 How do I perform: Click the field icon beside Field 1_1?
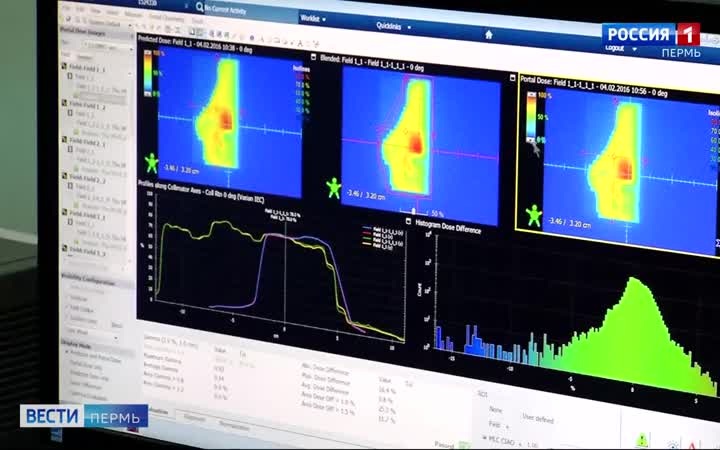pos(64,67)
